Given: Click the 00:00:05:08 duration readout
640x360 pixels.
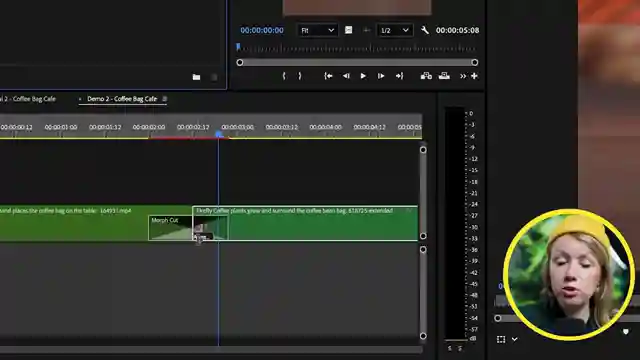Looking at the screenshot, I should pos(457,30).
